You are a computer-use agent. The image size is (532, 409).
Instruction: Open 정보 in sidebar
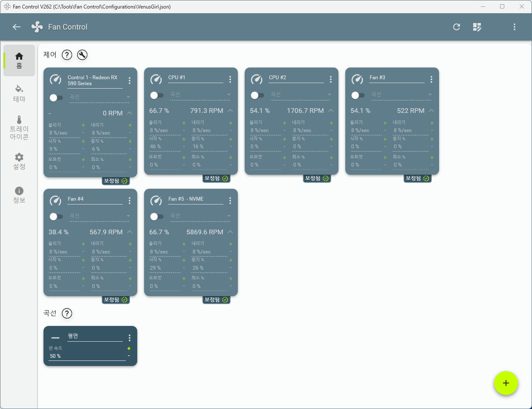(x=19, y=195)
